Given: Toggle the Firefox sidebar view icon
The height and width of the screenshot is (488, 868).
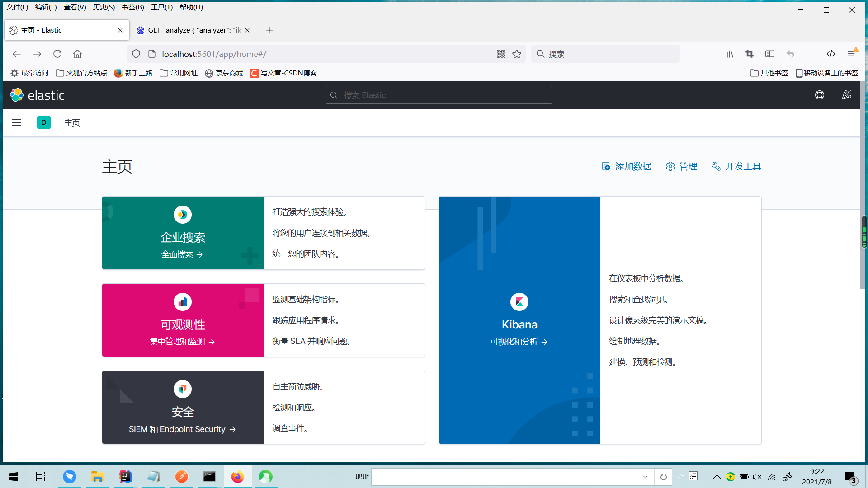Looking at the screenshot, I should (769, 54).
